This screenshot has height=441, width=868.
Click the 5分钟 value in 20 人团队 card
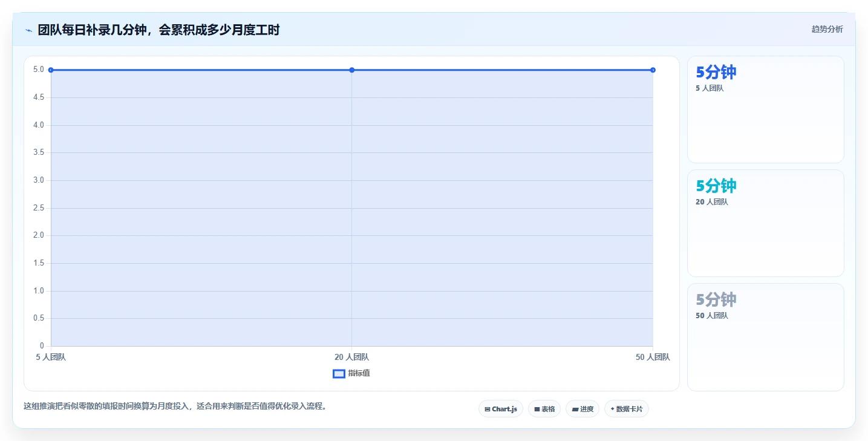tap(716, 186)
